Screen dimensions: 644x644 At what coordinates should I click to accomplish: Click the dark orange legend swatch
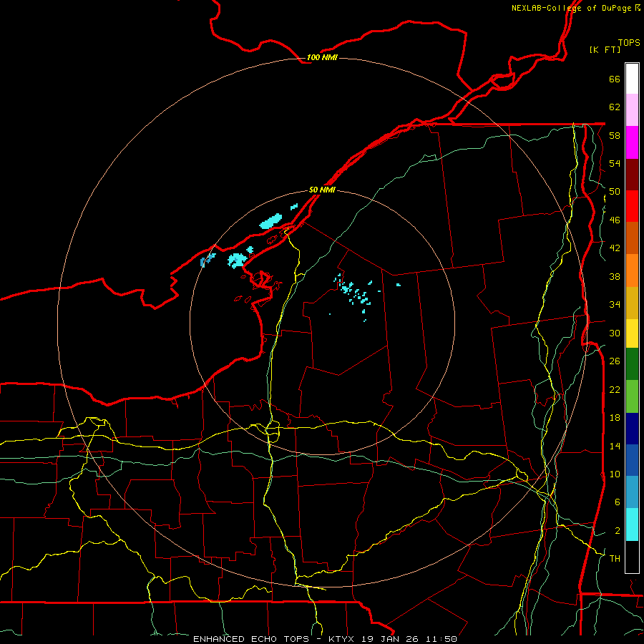tap(632, 238)
